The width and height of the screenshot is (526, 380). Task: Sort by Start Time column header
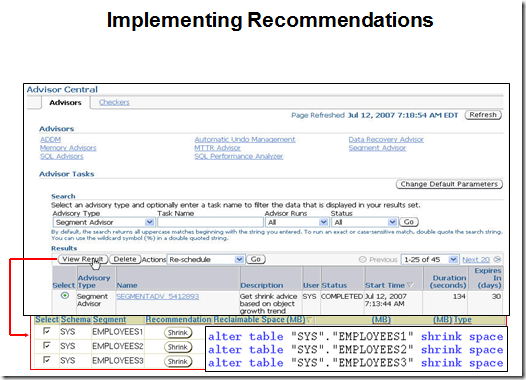(x=385, y=285)
